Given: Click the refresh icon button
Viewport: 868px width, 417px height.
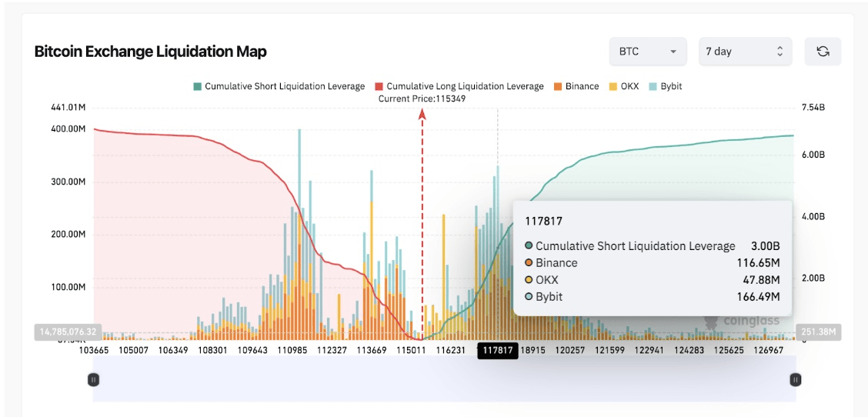Looking at the screenshot, I should (823, 52).
